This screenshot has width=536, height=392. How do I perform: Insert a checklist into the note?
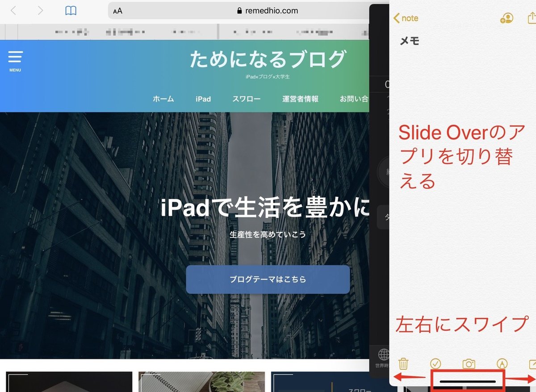point(435,364)
